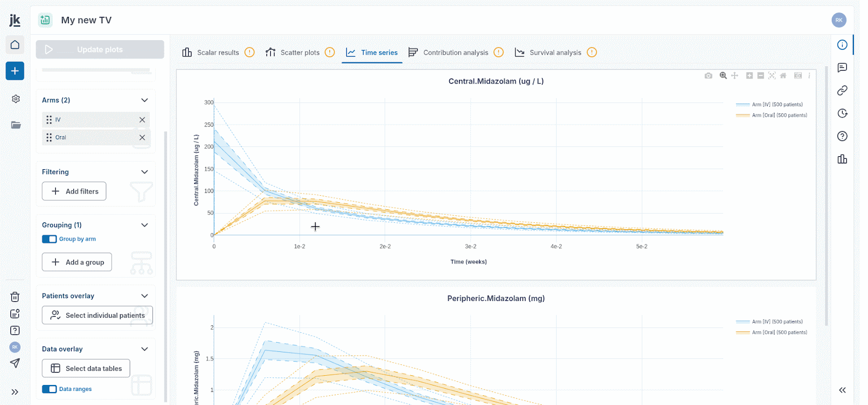Open the Survival analysis tab
The image size is (868, 405).
555,53
